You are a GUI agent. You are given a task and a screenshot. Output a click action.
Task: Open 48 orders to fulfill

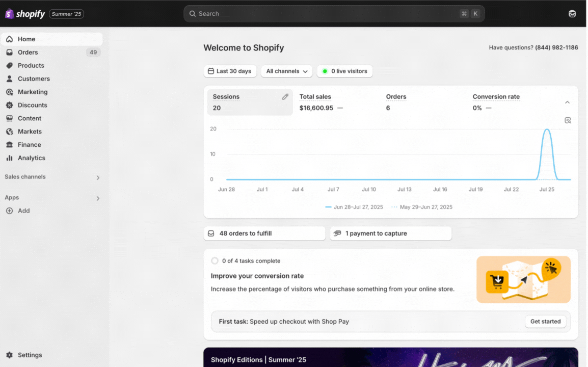point(264,233)
